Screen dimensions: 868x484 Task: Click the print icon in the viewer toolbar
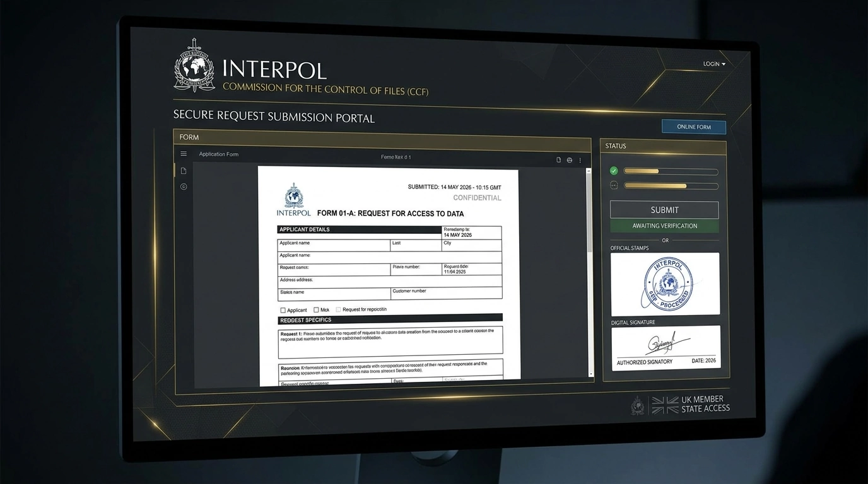tap(570, 160)
